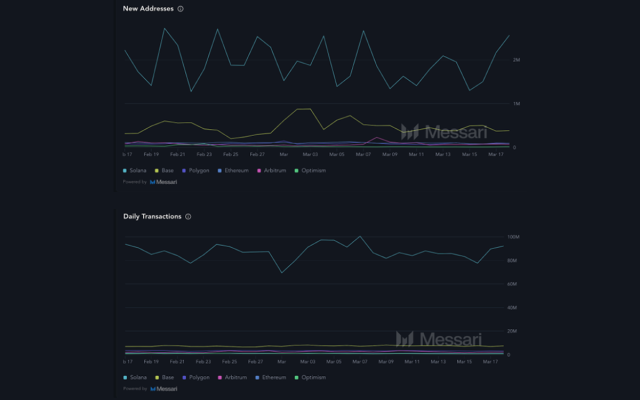Image resolution: width=640 pixels, height=400 pixels.
Task: Toggle Arbitrum in Daily Transactions legend
Action: [x=235, y=378]
